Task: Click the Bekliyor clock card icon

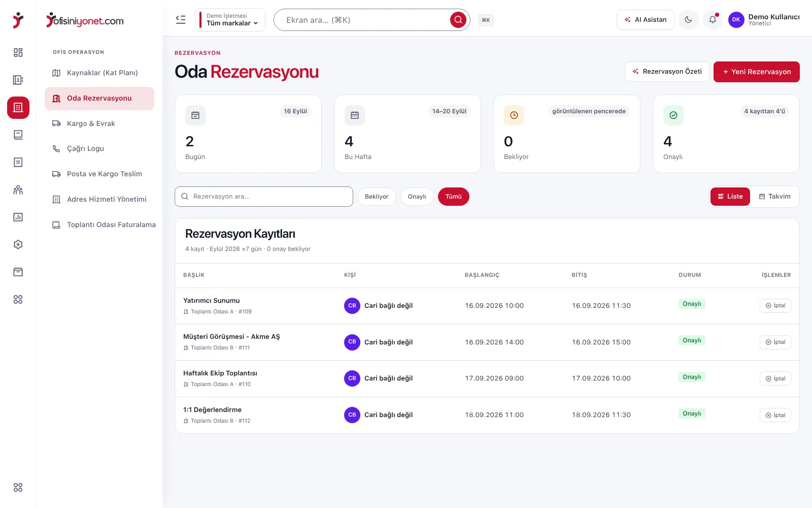Action: 514,115
